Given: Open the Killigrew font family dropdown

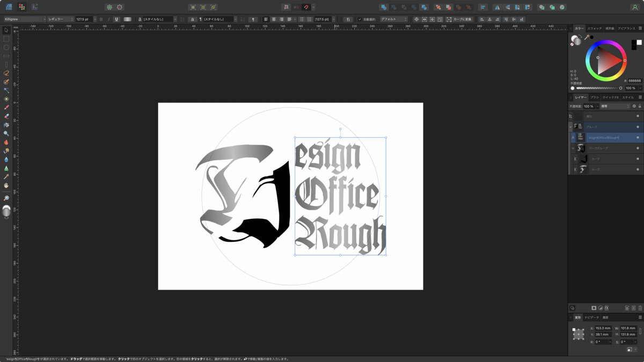Looking at the screenshot, I should [x=25, y=19].
